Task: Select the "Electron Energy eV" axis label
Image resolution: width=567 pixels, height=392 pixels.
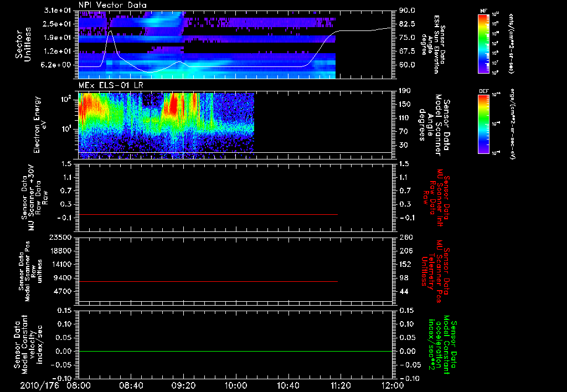Action: pos(39,125)
